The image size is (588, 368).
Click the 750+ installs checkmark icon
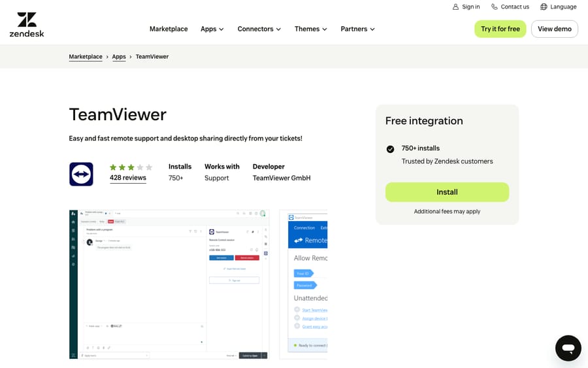(x=391, y=149)
